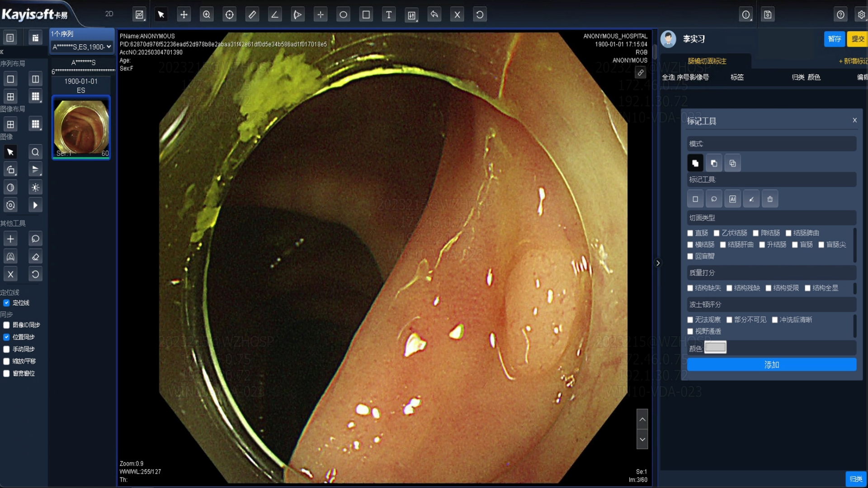Open the image layout grid dropdown

[x=35, y=124]
